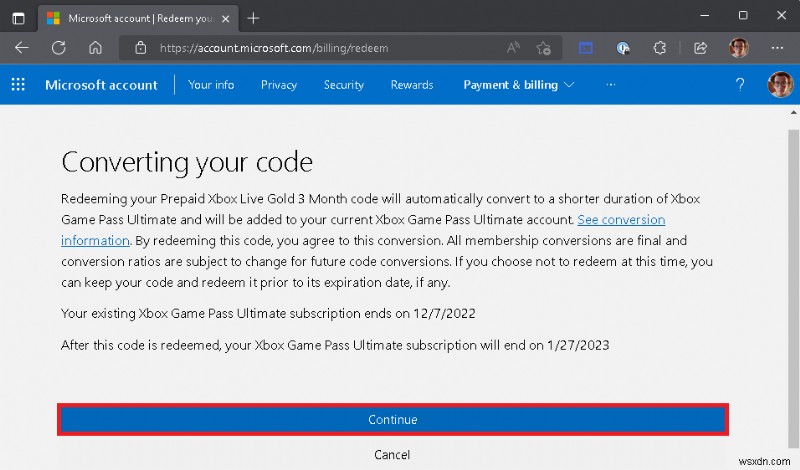Click the Converting your code heading
Viewport: 800px width, 470px height.
click(x=187, y=163)
